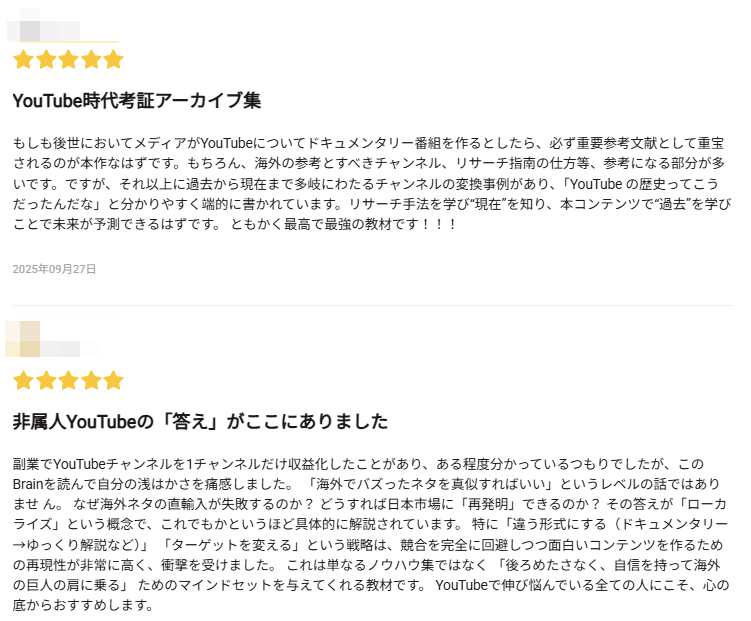This screenshot has width=751, height=621.
Task: Click the fifth star of the second review
Action: pyautogui.click(x=113, y=381)
